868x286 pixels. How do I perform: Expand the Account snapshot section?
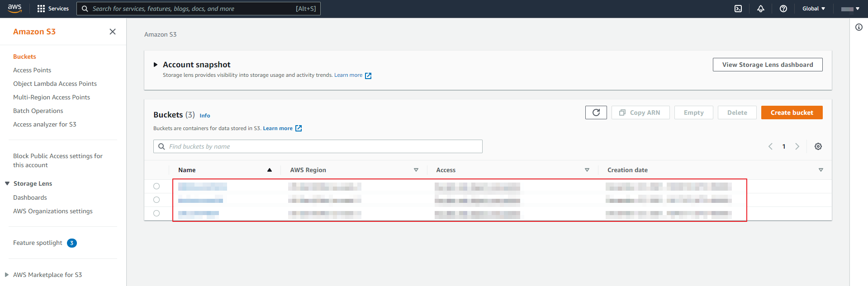[x=156, y=65]
